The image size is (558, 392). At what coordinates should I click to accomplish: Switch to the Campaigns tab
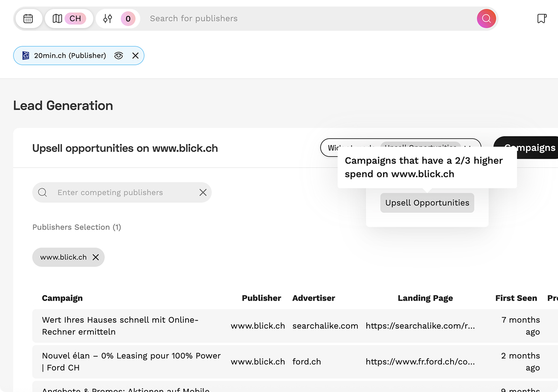tap(529, 148)
